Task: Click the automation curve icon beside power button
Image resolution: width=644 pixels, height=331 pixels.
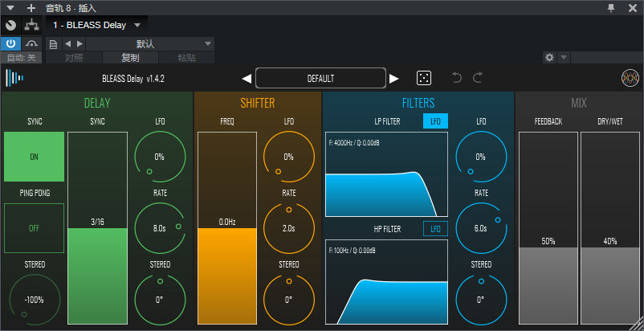Action: tap(31, 43)
